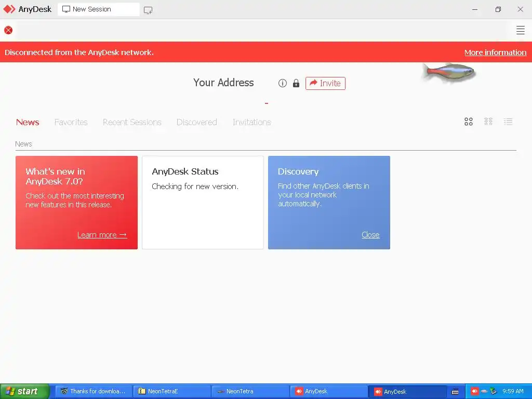
Task: Open a new session tab with plus monitor icon
Action: pos(148,10)
